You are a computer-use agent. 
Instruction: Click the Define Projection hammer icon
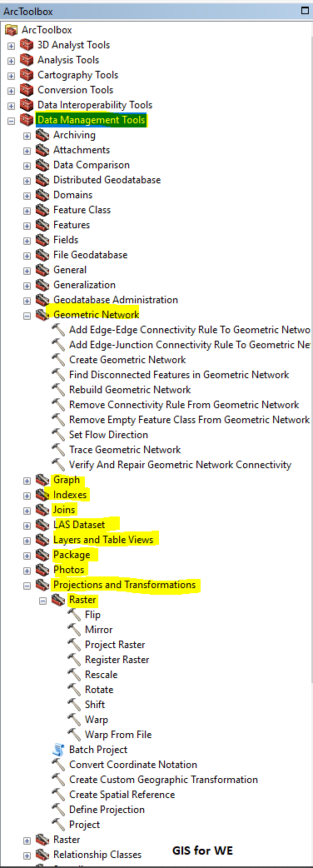58,810
